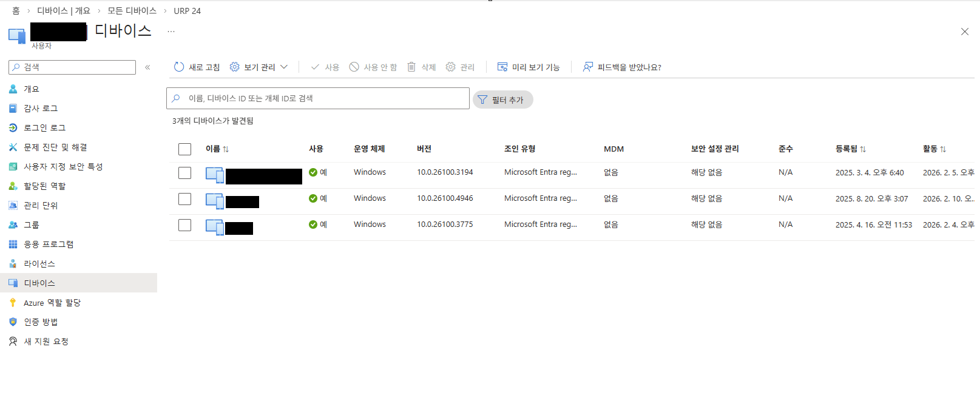Click the MDM column header
The image size is (980, 395).
[x=613, y=149]
